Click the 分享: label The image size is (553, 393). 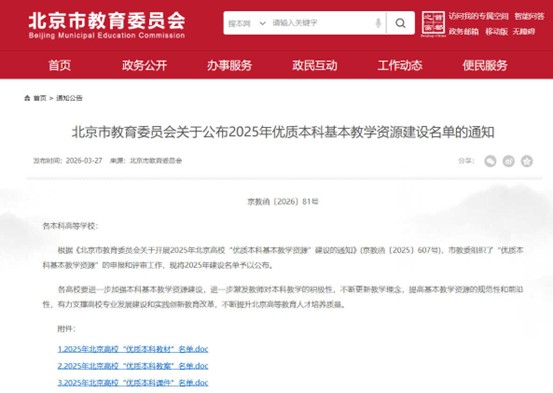466,161
